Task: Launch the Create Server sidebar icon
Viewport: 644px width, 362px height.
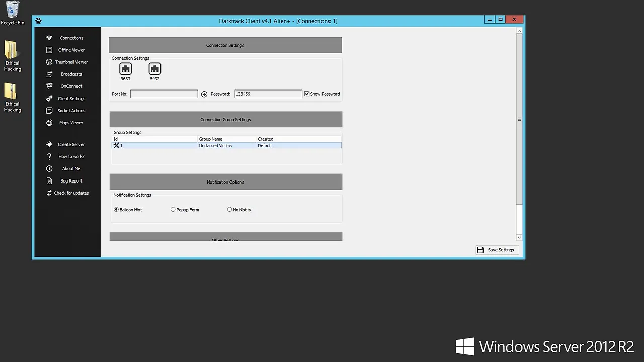Action: click(49, 144)
